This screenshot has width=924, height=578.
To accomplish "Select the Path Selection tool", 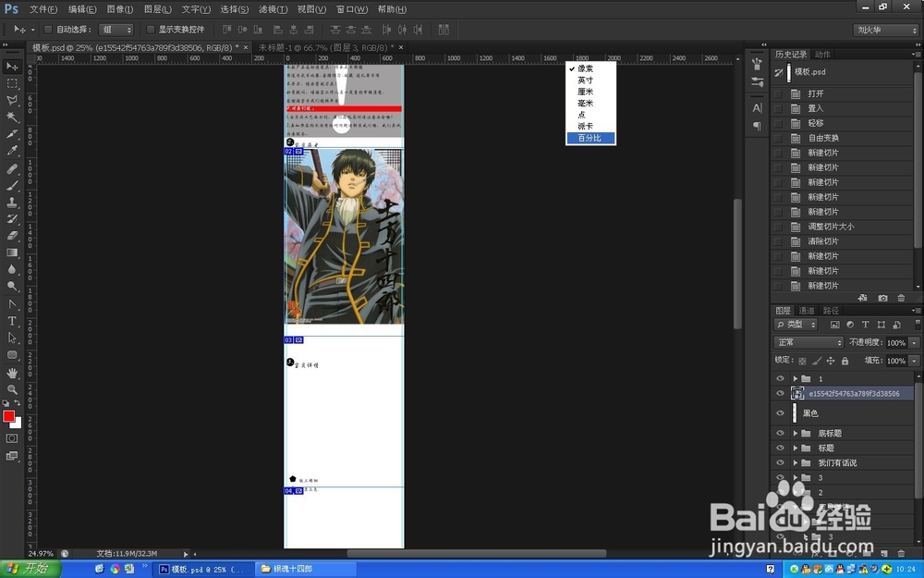I will (x=12, y=338).
